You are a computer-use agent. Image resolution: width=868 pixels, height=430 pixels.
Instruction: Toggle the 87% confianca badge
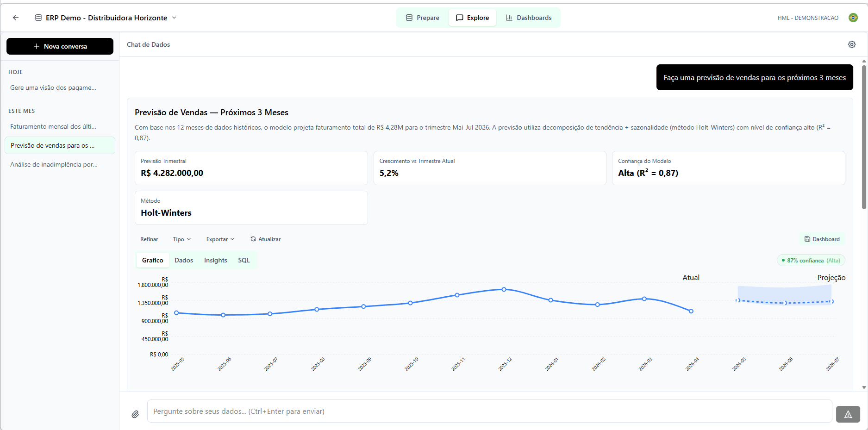(x=811, y=260)
